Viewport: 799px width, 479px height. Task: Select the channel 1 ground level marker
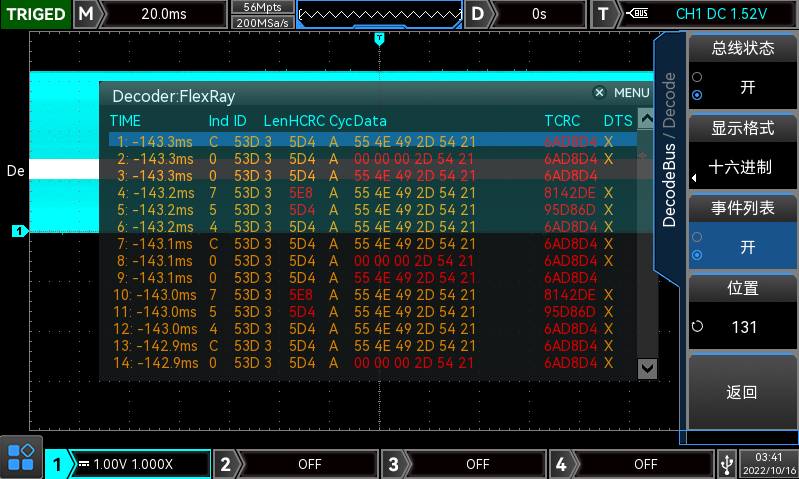pos(17,231)
